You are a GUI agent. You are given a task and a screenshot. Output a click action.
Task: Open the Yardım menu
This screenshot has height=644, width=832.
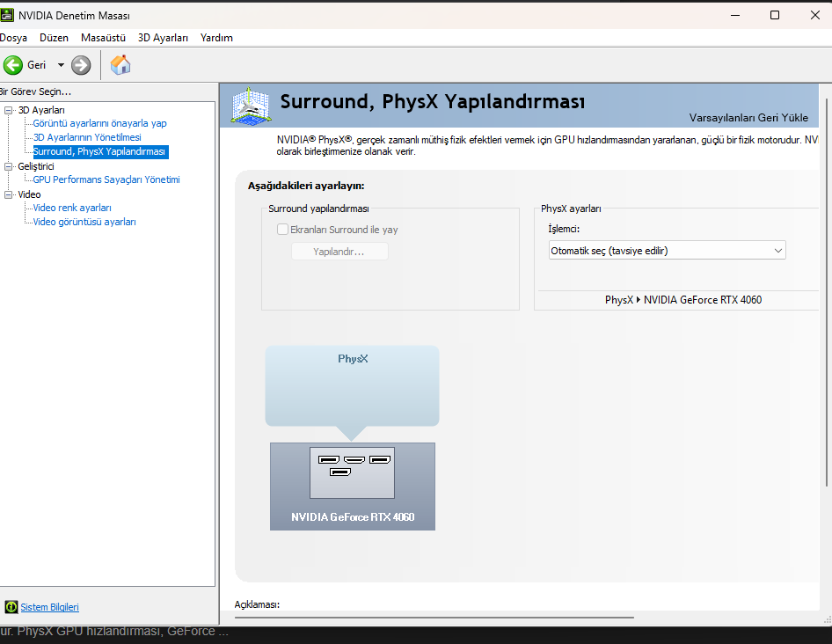tap(216, 38)
